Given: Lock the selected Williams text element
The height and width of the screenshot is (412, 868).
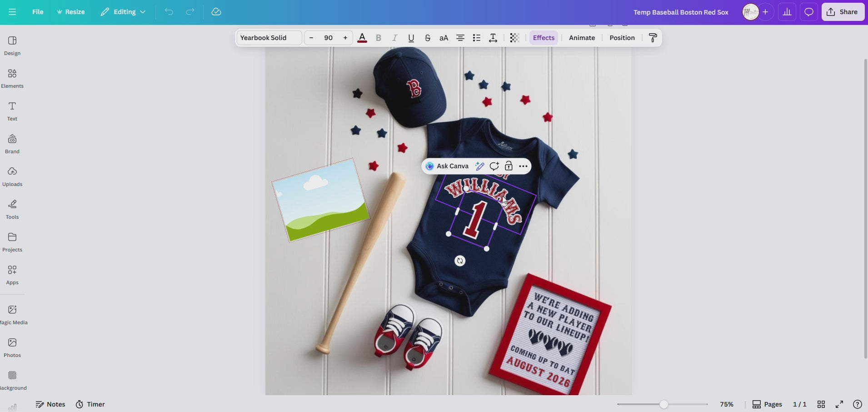Looking at the screenshot, I should pyautogui.click(x=509, y=166).
